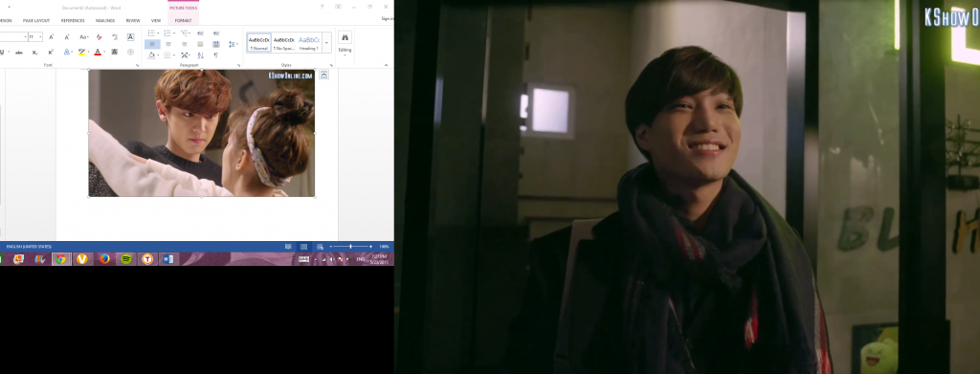Open the Layout Options icon beside picture
This screenshot has height=374, width=980.
[x=323, y=75]
